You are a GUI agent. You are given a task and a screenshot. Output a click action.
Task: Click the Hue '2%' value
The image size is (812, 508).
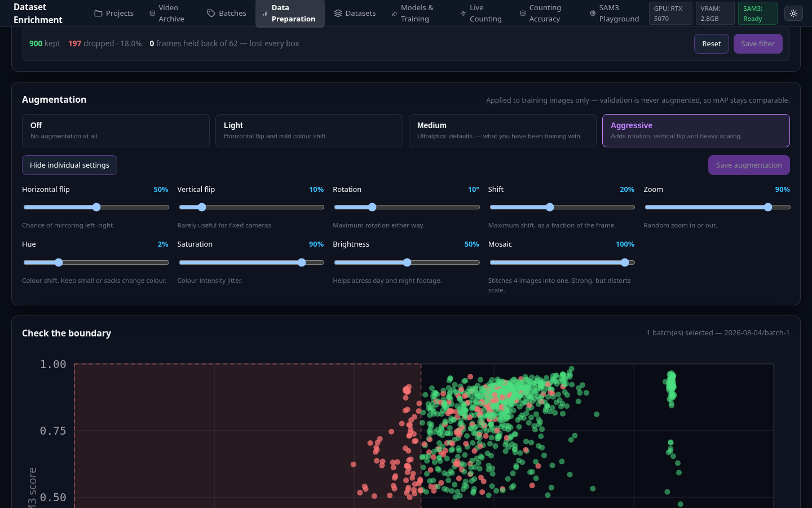point(163,244)
